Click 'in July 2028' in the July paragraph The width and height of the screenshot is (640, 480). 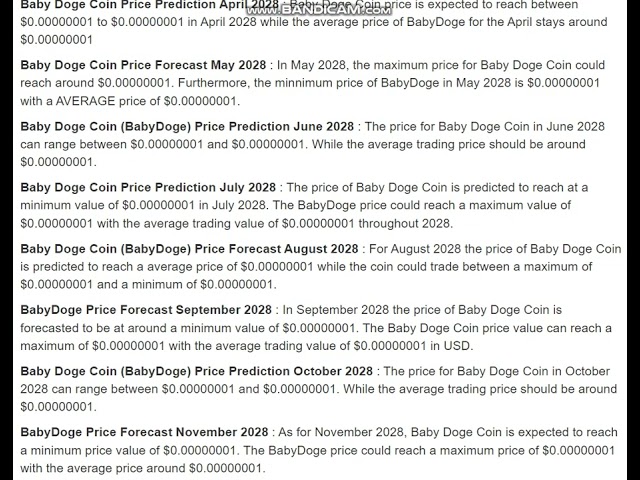click(x=230, y=205)
